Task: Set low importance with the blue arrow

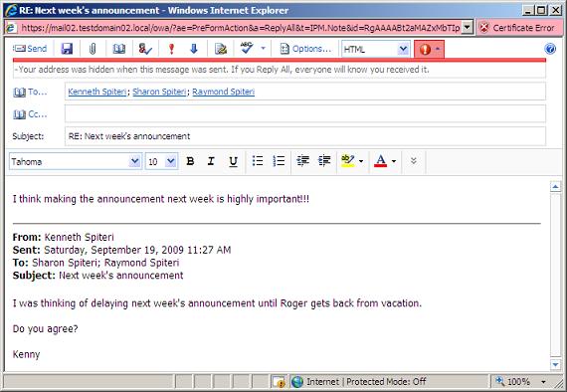Action: (x=194, y=49)
